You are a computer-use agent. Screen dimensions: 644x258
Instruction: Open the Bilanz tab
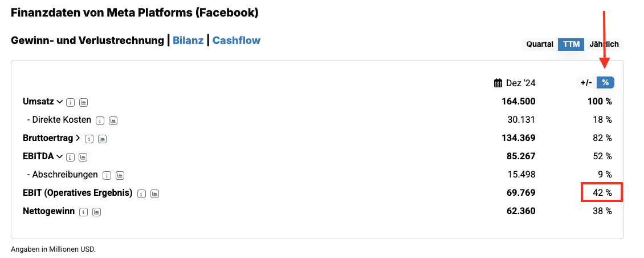click(188, 41)
